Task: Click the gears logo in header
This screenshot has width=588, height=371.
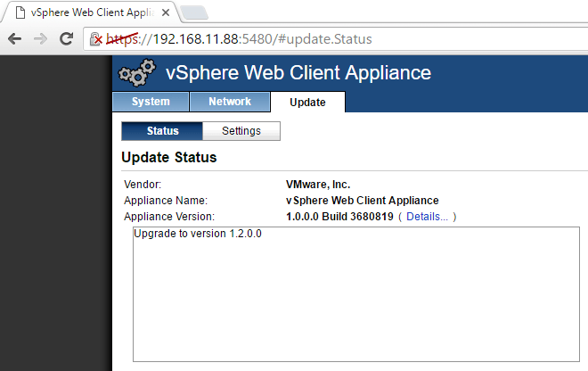Action: click(x=137, y=72)
